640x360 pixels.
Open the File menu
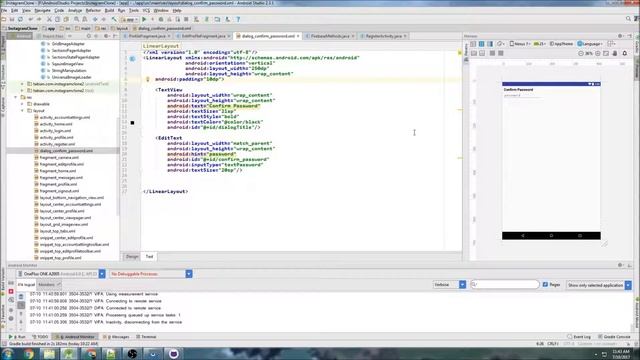pyautogui.click(x=4, y=10)
